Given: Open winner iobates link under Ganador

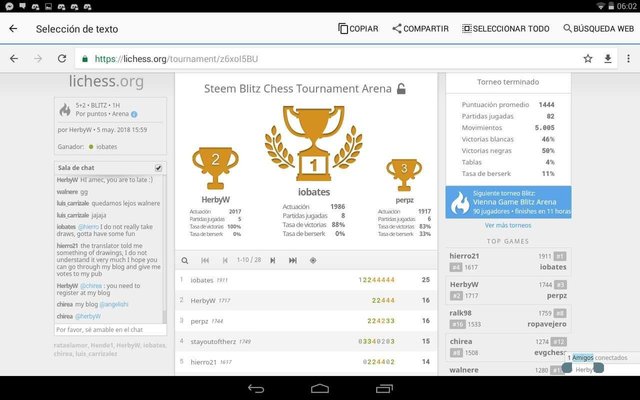Looking at the screenshot, I should coord(107,147).
